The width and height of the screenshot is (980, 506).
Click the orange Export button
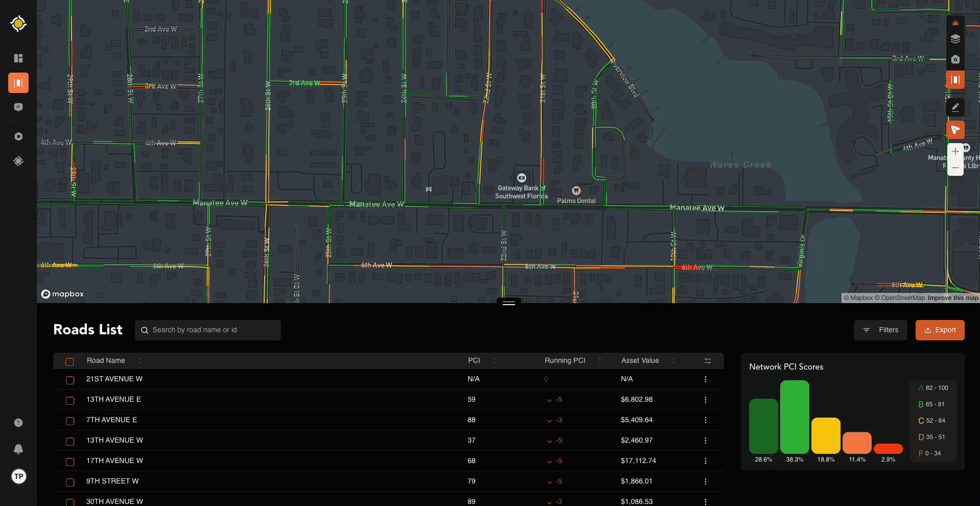coord(940,330)
